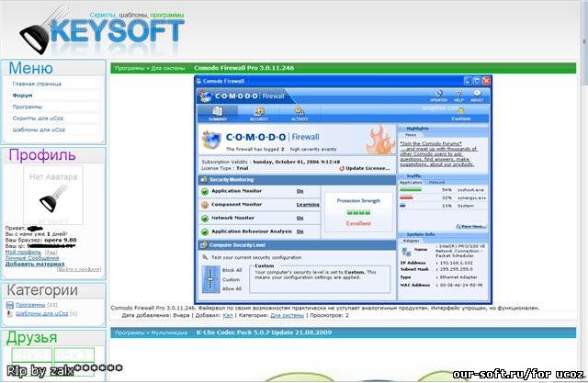
Task: Switch to Application tab in Traffic panel
Action: 411,183
